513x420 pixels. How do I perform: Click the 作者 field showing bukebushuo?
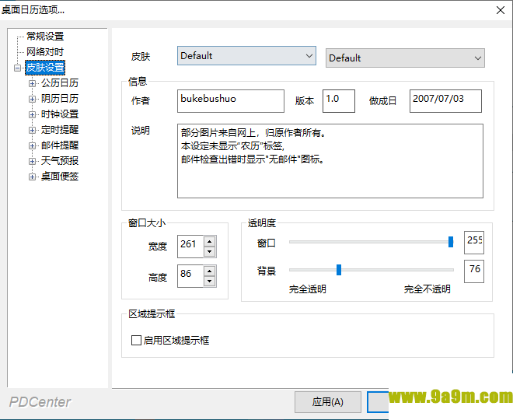(x=231, y=101)
